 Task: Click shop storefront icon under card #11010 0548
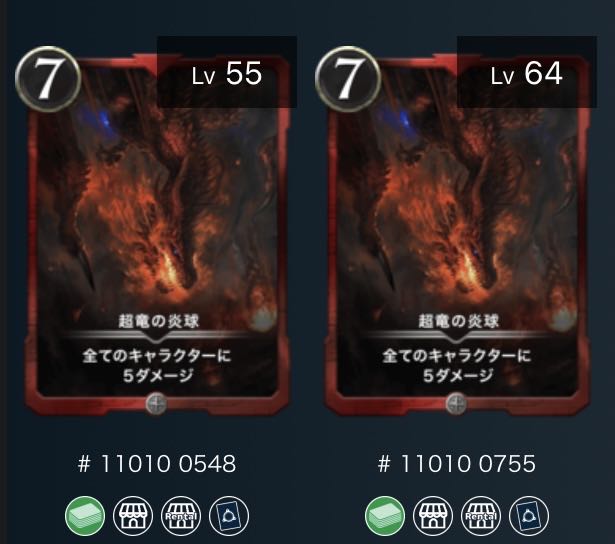pyautogui.click(x=133, y=516)
